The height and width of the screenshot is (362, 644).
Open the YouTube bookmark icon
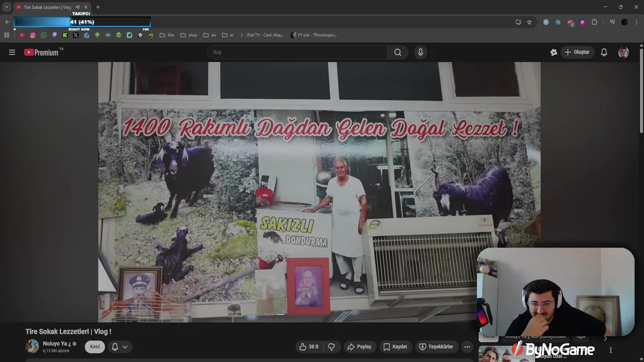(22, 35)
